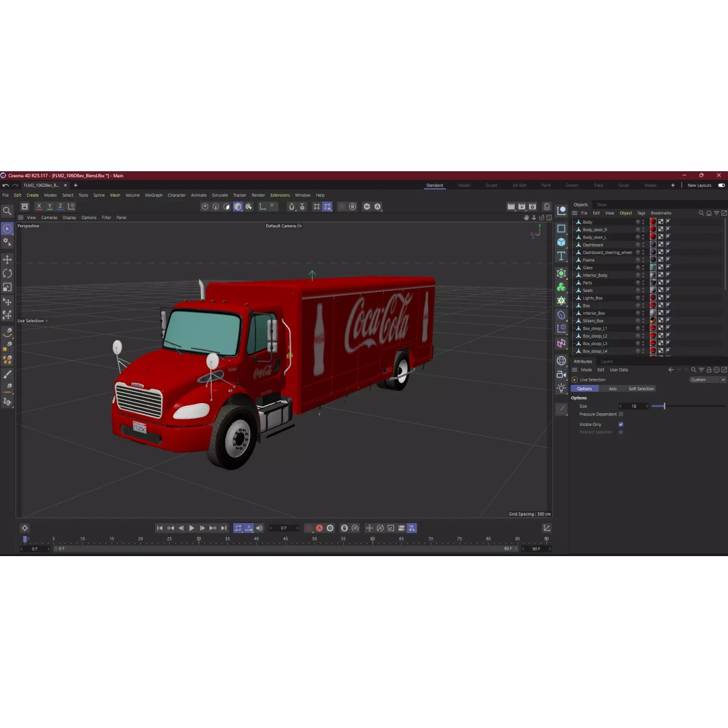
Task: Open the Objects manager hamburger menu
Action: coord(574,213)
